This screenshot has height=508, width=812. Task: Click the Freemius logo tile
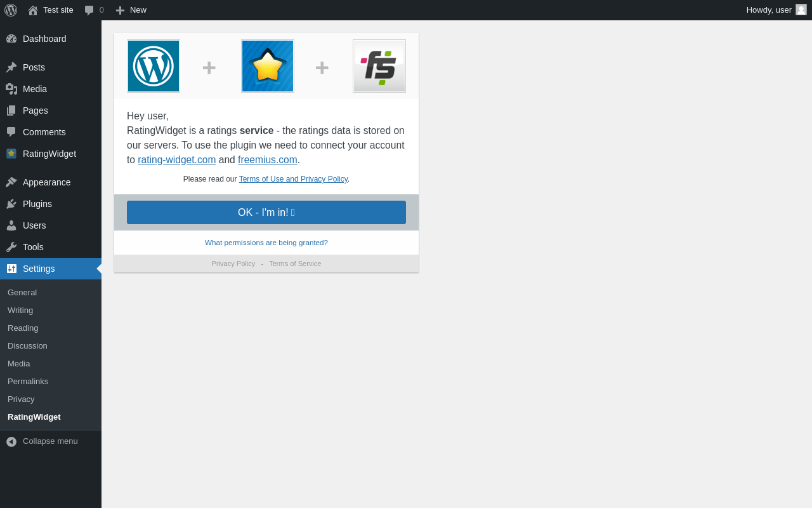point(379,66)
